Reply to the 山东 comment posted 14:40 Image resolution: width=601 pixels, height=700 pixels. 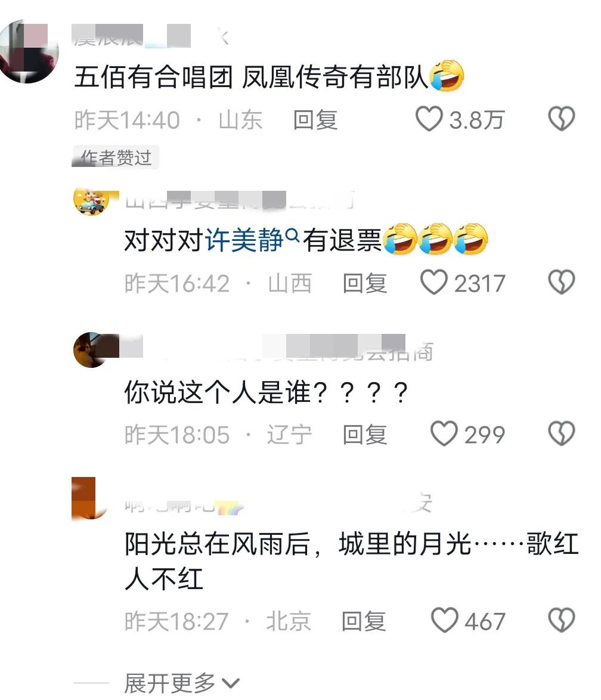click(315, 120)
